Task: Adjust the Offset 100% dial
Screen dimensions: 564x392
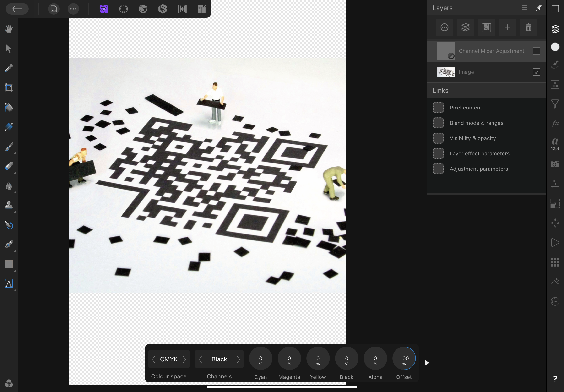Action: click(404, 358)
